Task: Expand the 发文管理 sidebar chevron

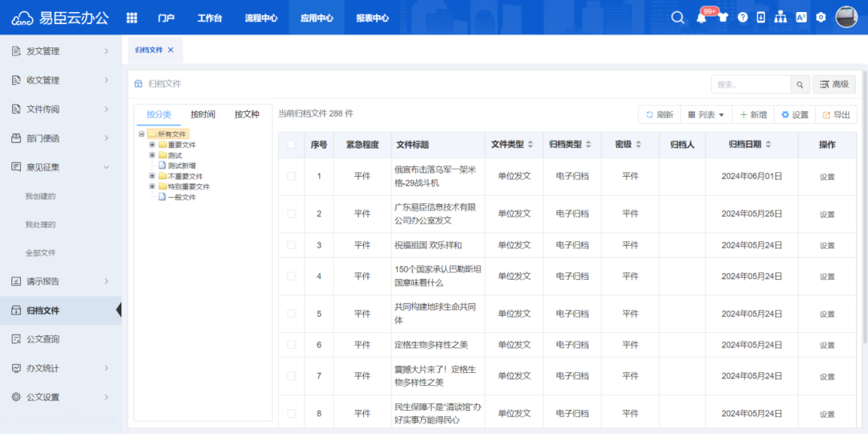Action: coord(106,51)
